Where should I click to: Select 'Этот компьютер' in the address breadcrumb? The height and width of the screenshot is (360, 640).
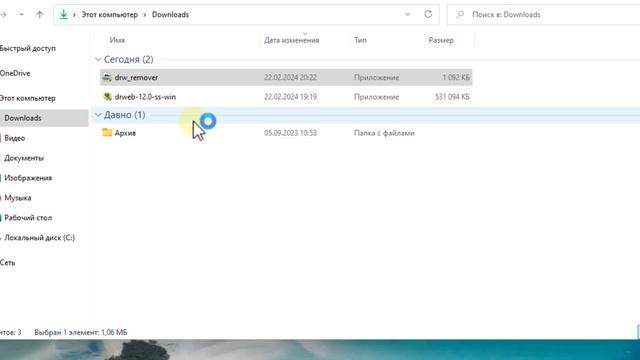click(110, 15)
